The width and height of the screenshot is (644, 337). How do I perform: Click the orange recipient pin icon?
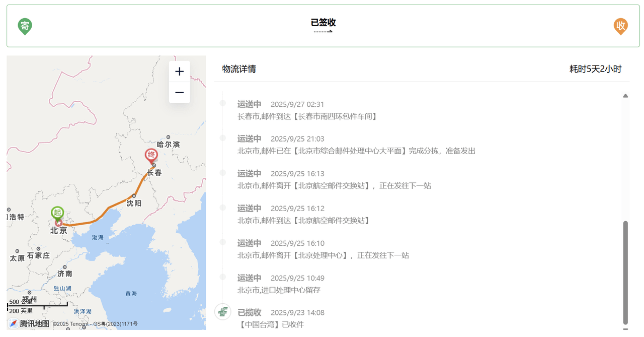[x=621, y=26]
